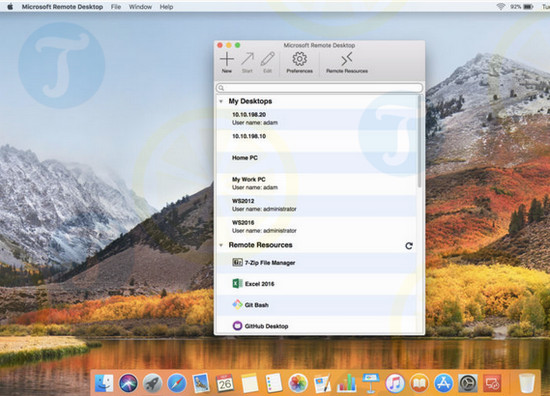This screenshot has height=396, width=550.
Task: Click the Edit pencil toolbar icon
Action: (268, 62)
